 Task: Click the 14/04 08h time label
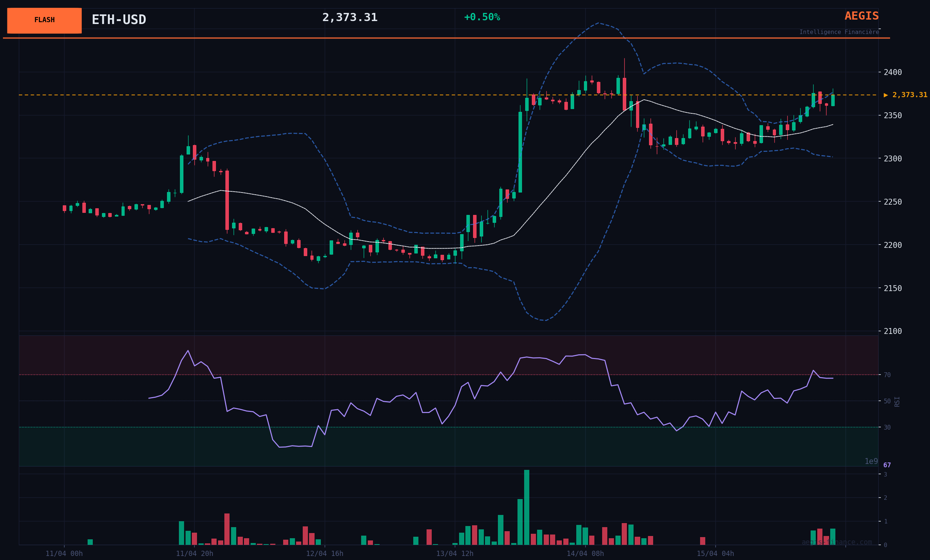coord(585,554)
